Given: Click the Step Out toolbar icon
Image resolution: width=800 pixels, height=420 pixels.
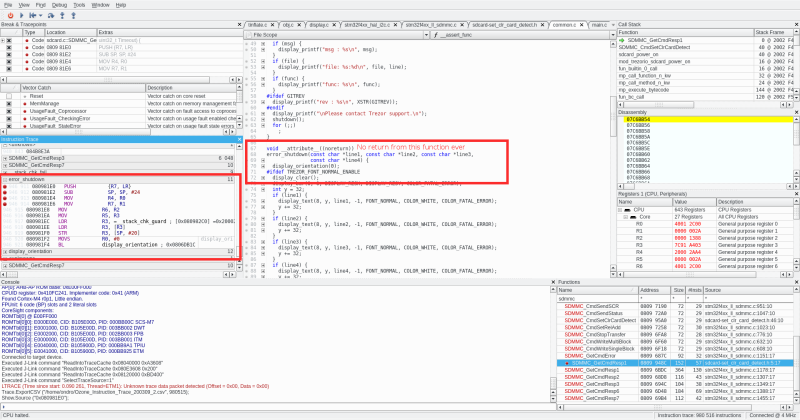Looking at the screenshot, I should pyautogui.click(x=73, y=15).
